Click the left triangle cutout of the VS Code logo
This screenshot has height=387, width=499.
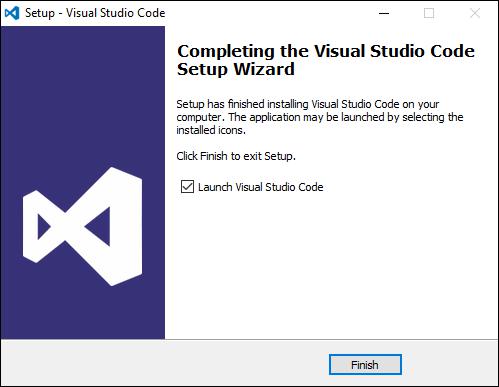pos(43,227)
